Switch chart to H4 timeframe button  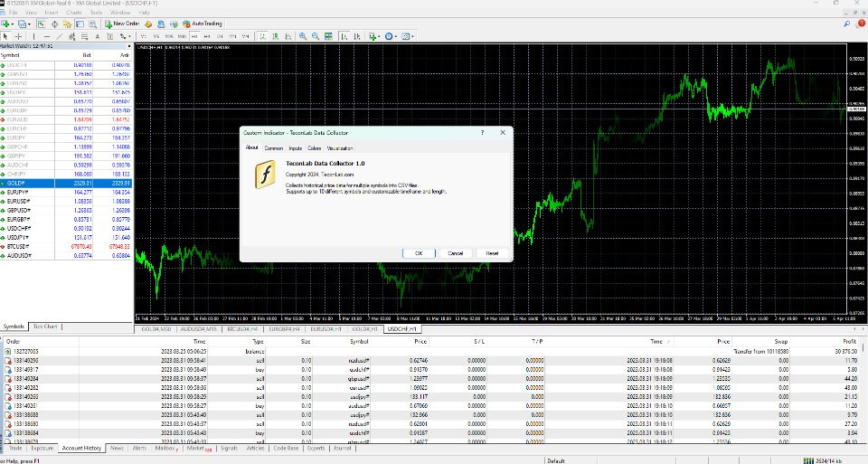pos(207,36)
